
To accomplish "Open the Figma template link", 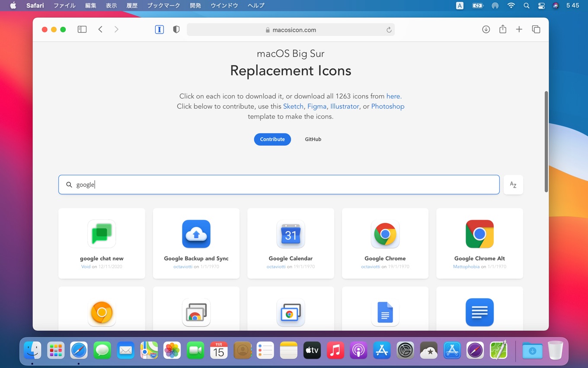I will click(x=317, y=107).
